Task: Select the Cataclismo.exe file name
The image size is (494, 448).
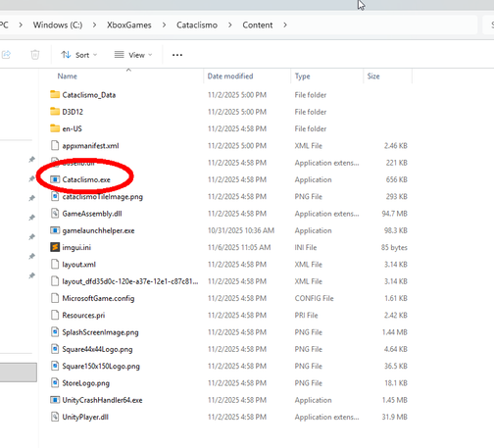Action: [x=86, y=179]
